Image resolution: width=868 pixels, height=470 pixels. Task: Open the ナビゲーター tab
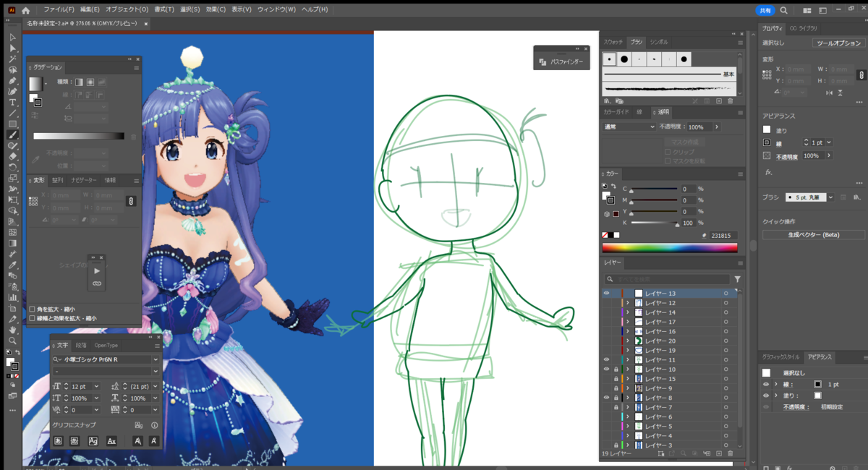click(84, 180)
